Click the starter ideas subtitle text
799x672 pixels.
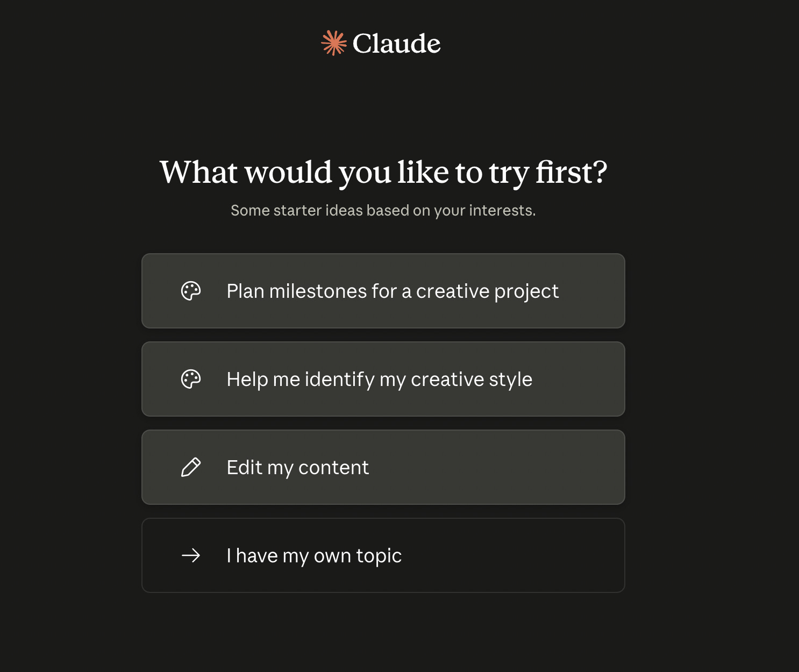(383, 210)
